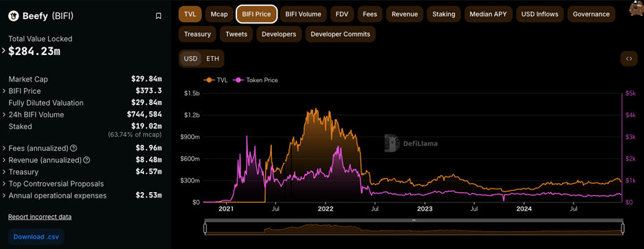The width and height of the screenshot is (644, 249).
Task: Click the Staked value $19.02m
Action: click(x=146, y=126)
